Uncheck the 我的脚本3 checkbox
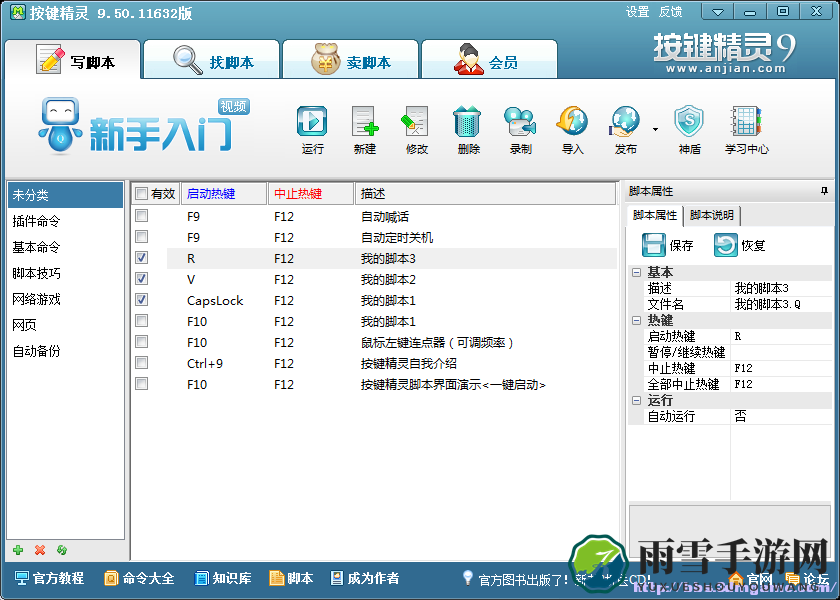Image resolution: width=840 pixels, height=600 pixels. tap(141, 258)
